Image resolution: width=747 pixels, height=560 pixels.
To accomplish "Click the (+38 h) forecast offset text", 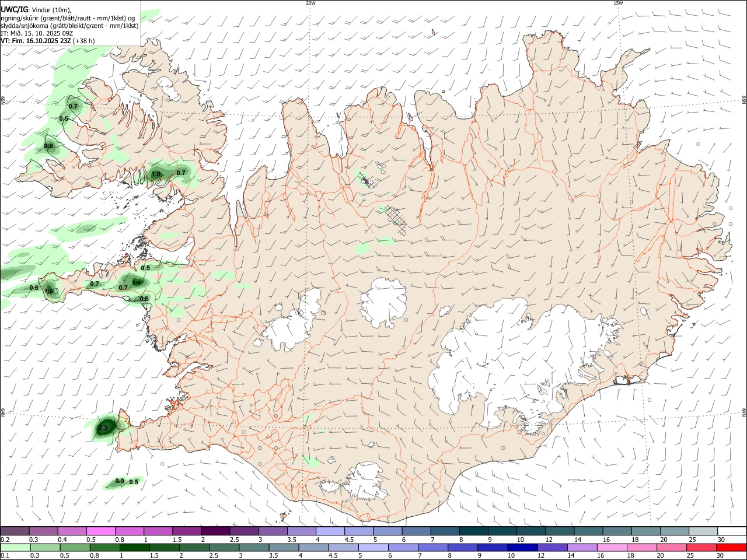I will pos(84,41).
